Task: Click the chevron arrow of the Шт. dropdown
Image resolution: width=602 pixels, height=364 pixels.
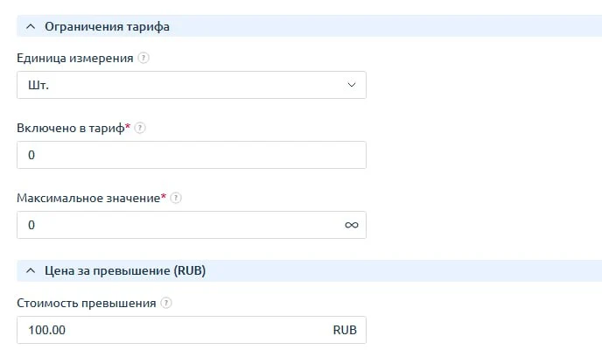Action: tap(351, 85)
